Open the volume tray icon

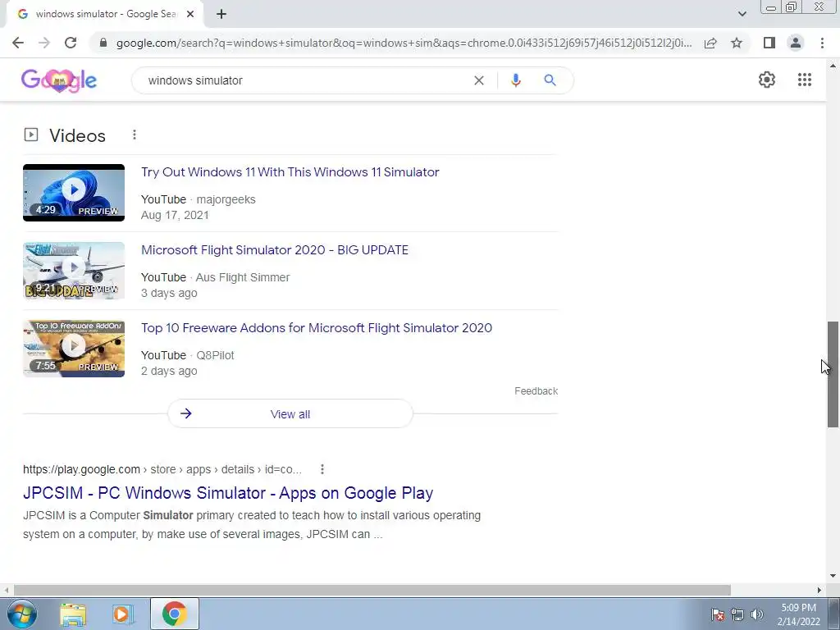756,614
